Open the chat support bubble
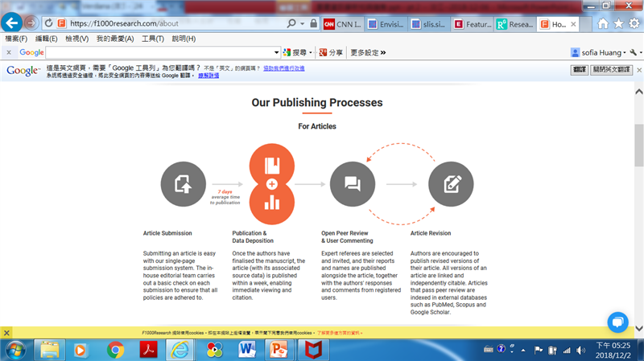 tap(618, 322)
